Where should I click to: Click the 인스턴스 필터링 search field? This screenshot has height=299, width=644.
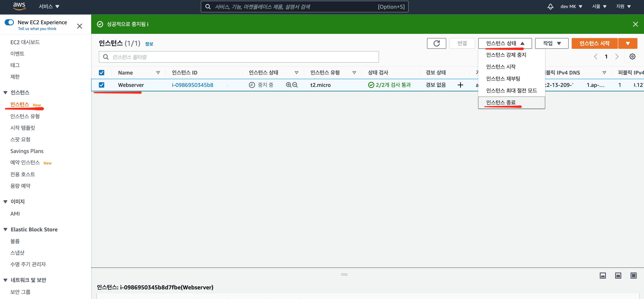[x=239, y=57]
